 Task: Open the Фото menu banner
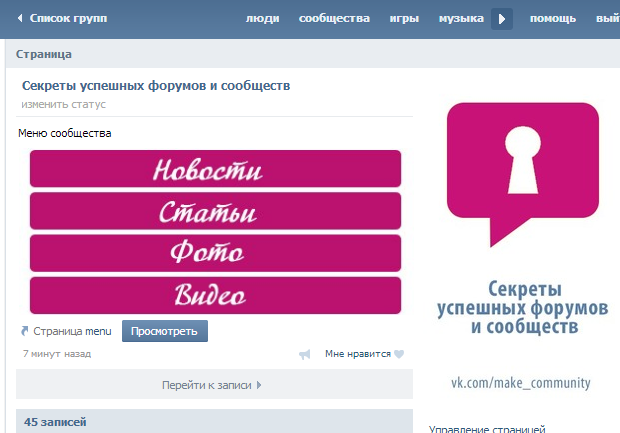click(215, 253)
